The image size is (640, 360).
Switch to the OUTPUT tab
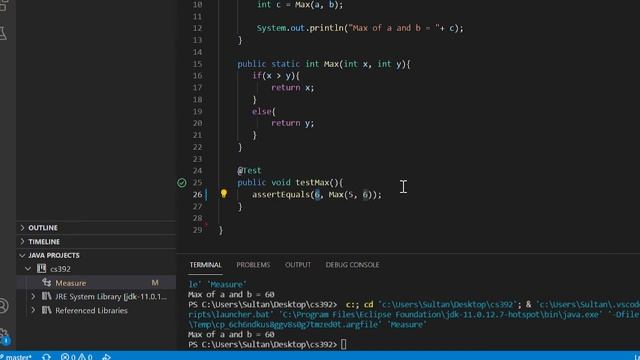click(298, 264)
